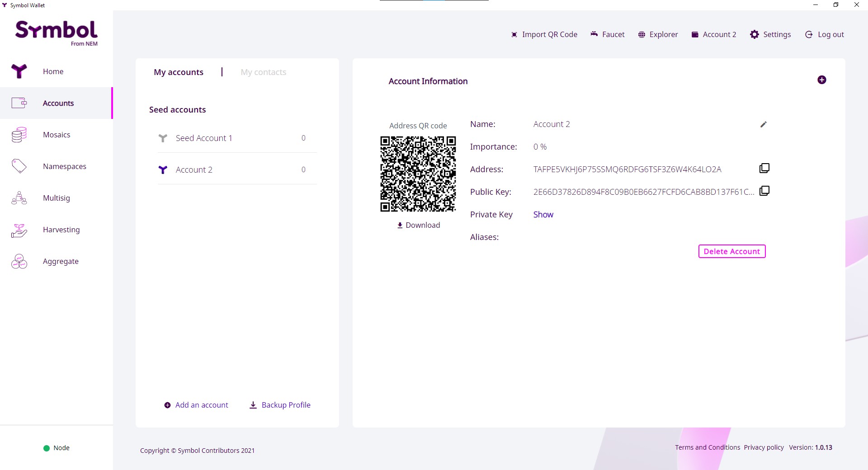Navigate to the Home menu item
The height and width of the screenshot is (470, 868).
(53, 71)
